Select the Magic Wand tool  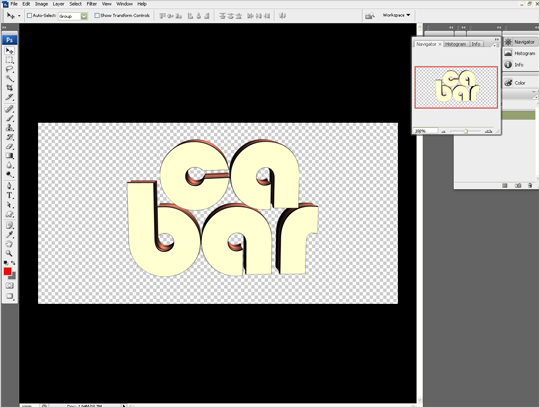tap(10, 79)
